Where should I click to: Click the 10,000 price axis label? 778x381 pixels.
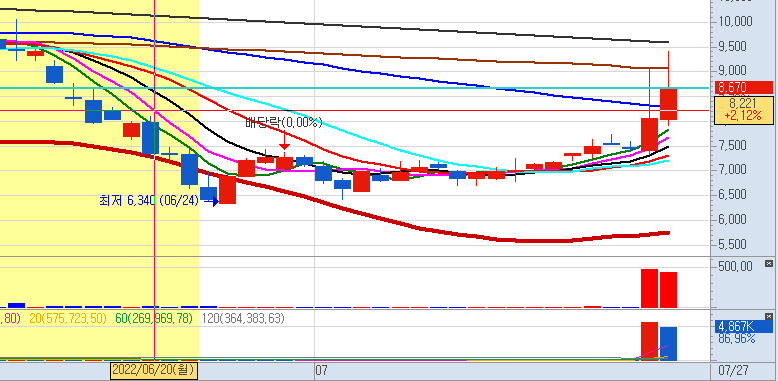(734, 21)
